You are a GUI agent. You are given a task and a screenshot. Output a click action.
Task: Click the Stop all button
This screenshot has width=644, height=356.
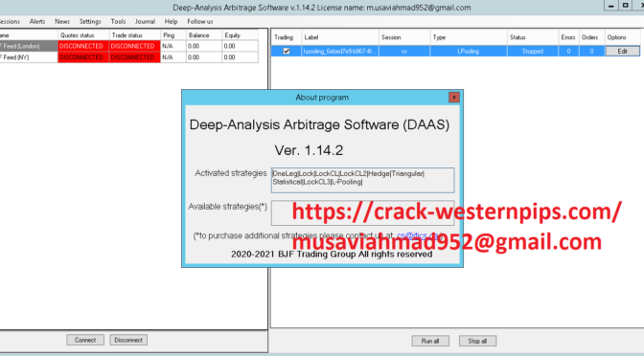477,341
